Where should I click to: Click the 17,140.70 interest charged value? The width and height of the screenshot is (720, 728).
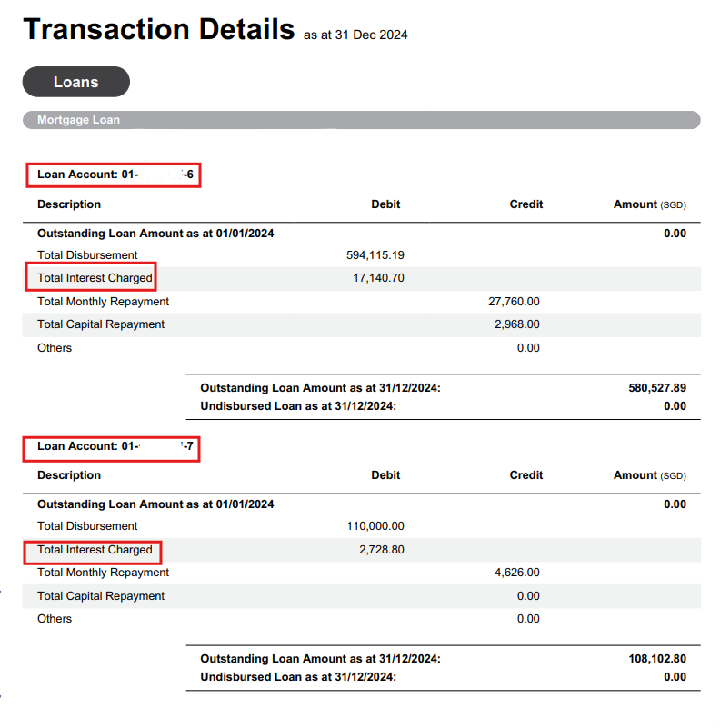379,278
